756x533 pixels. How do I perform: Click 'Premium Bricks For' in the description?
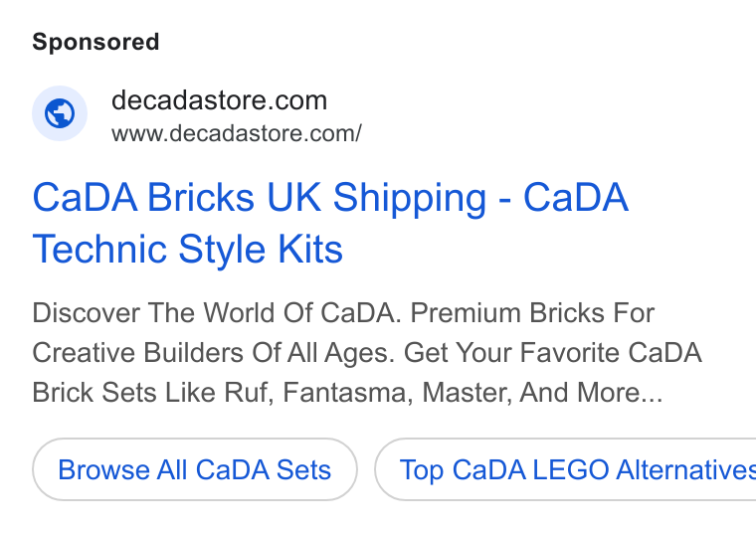coord(532,313)
